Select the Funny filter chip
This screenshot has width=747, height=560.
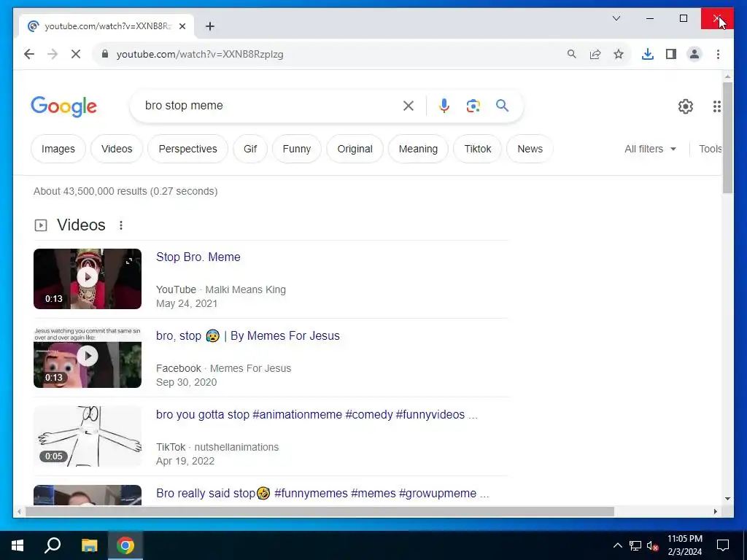296,149
